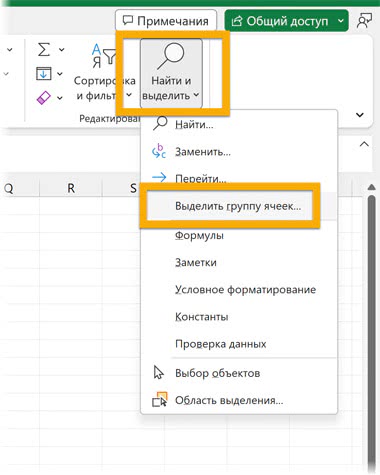Viewport: 380px width, 475px height.
Task: Click the Общий доступ button
Action: 280,21
